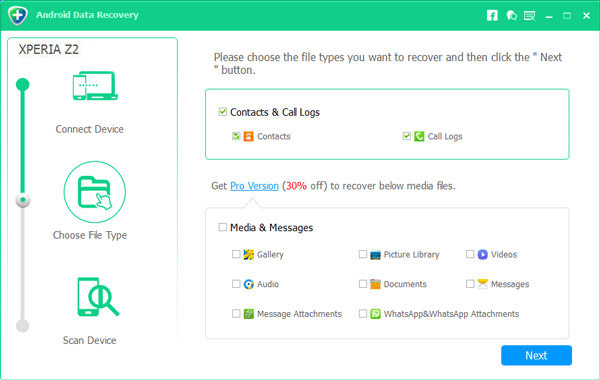Tick the Documents checkbox
Viewport: 600px width, 380px height.
pyautogui.click(x=363, y=284)
